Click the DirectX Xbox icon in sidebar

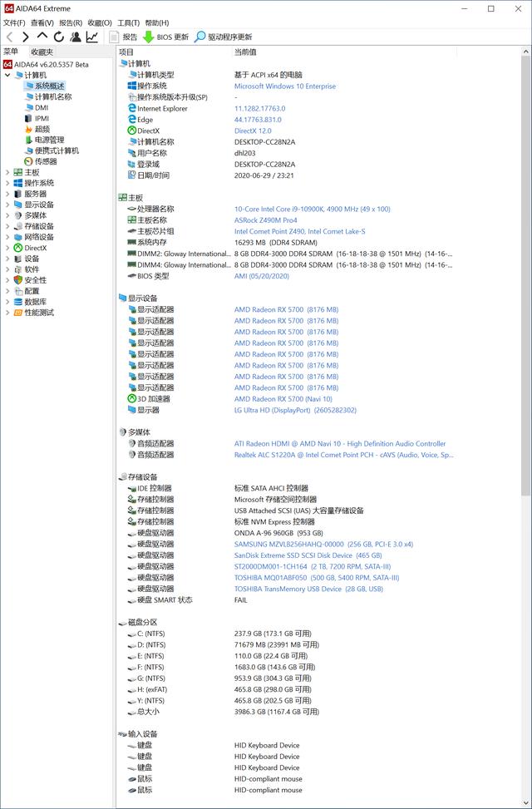[18, 248]
